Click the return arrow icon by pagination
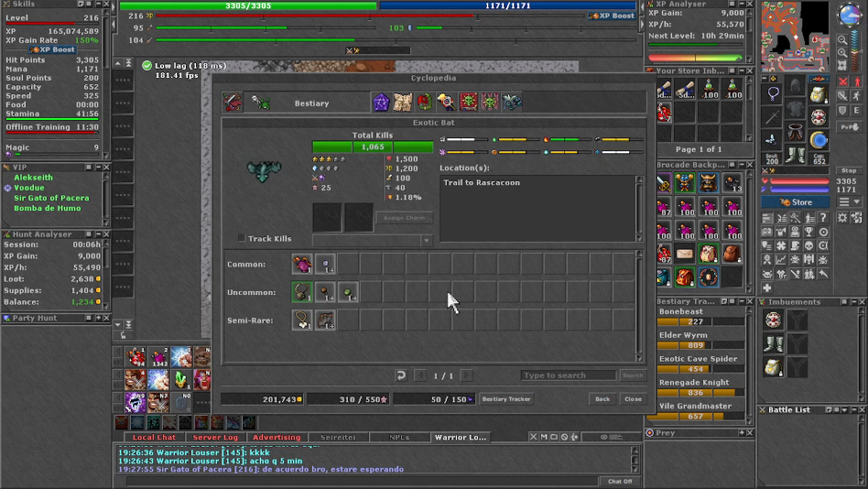Image resolution: width=868 pixels, height=489 pixels. (401, 375)
